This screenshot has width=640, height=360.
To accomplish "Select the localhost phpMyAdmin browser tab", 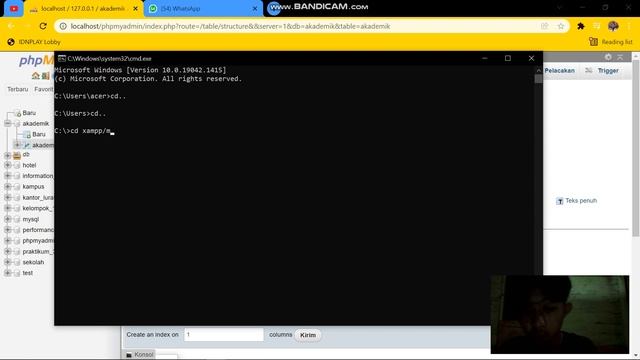I will tap(84, 9).
